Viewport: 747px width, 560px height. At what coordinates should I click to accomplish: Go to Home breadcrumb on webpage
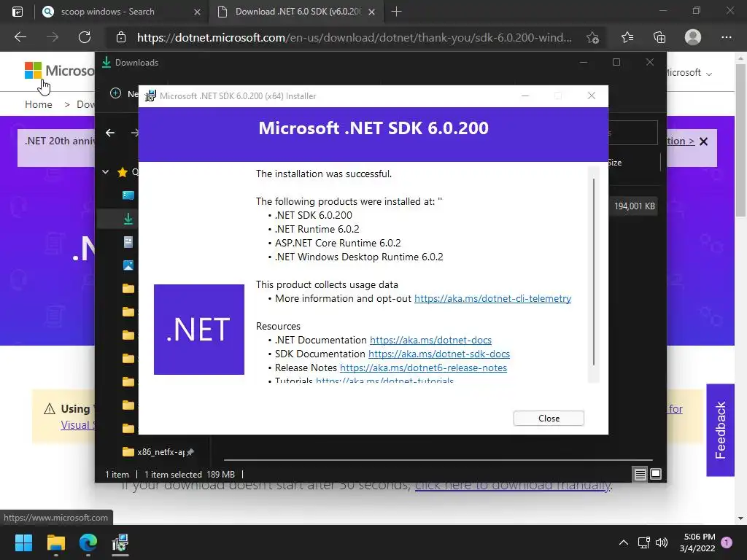tap(39, 104)
